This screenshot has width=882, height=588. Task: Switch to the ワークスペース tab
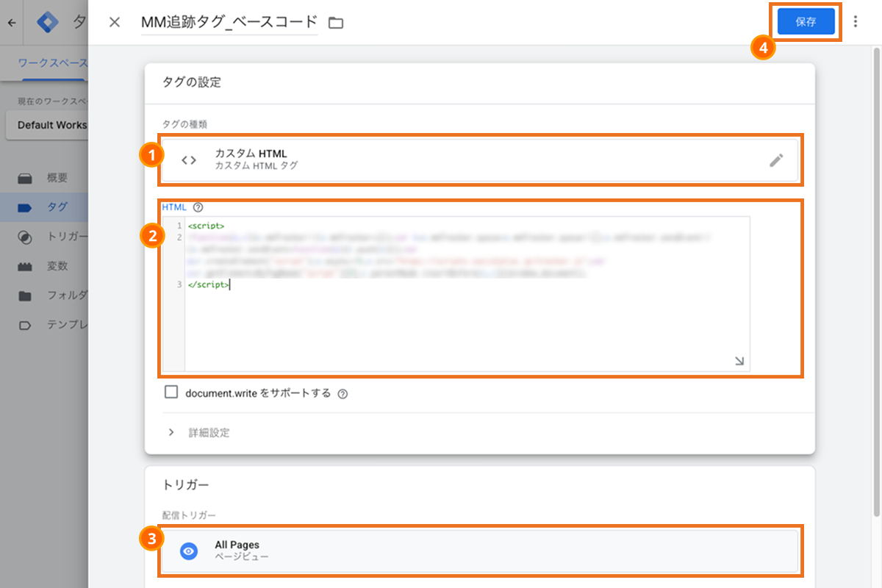pyautogui.click(x=53, y=64)
